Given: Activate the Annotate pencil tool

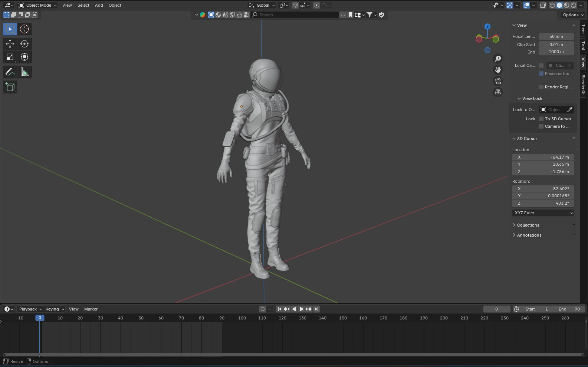Looking at the screenshot, I should point(10,72).
